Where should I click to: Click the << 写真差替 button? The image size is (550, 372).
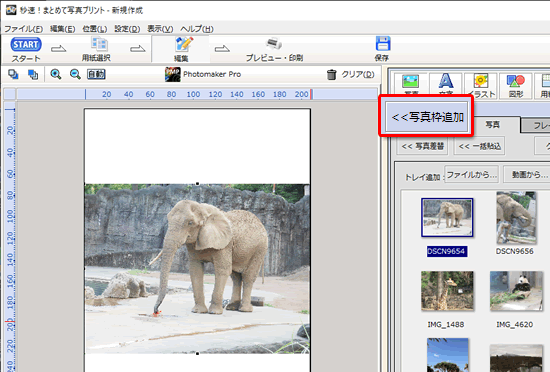click(x=423, y=146)
